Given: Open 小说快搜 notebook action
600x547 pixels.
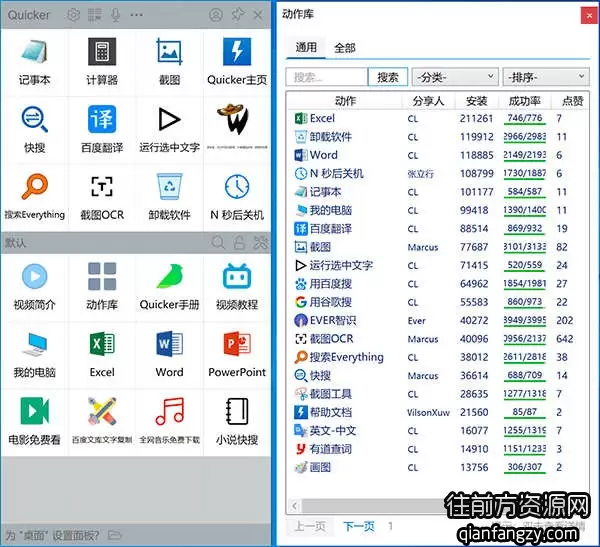Looking at the screenshot, I should tap(237, 422).
